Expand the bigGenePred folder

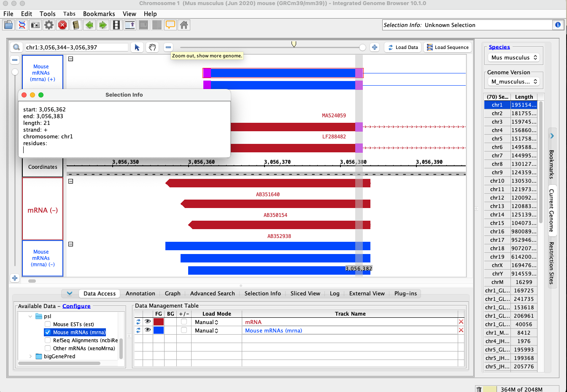coord(30,356)
